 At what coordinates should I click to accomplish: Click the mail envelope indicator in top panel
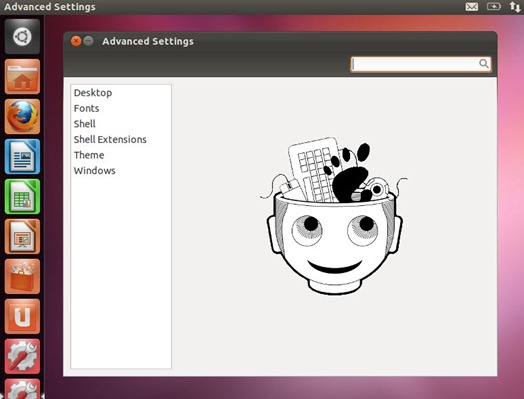[472, 7]
